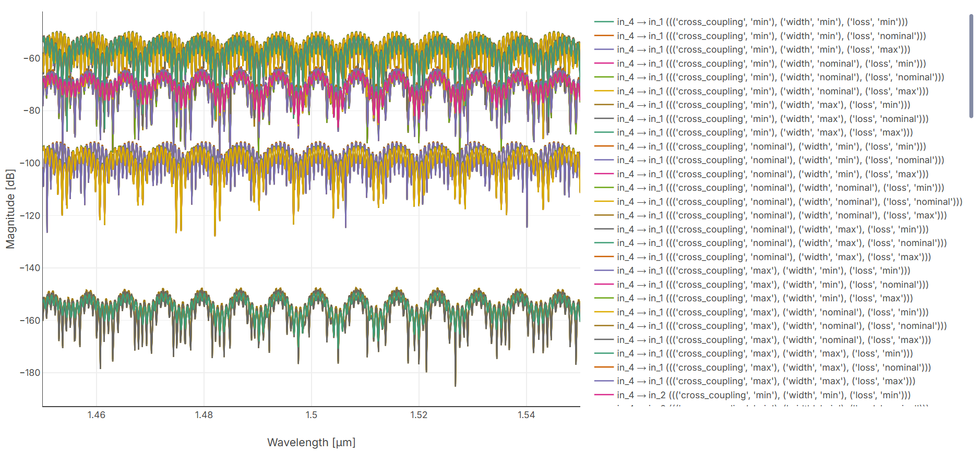Image resolution: width=980 pixels, height=453 pixels.
Task: Click the 1.5 tick label on x-axis
Action: coord(311,415)
